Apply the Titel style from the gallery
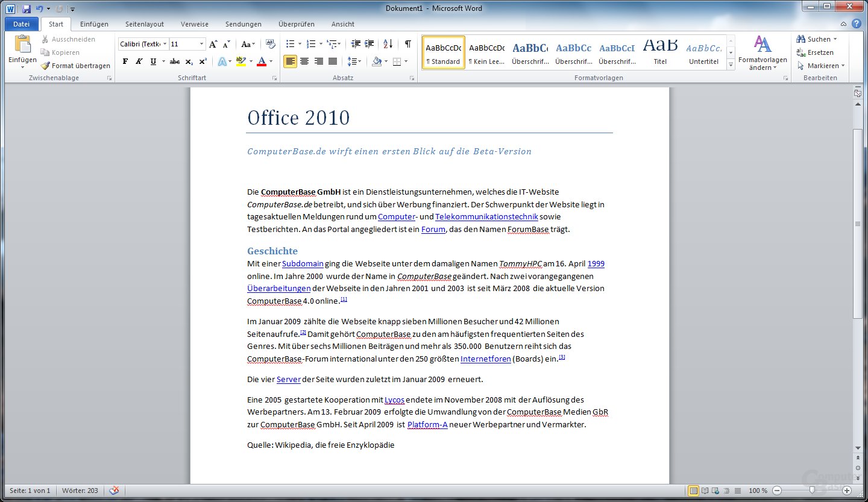The image size is (868, 502). click(x=660, y=52)
